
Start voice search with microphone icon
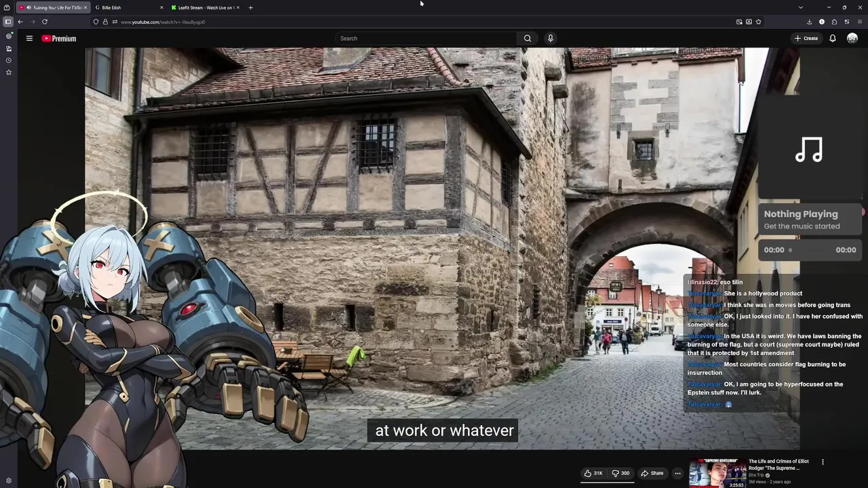point(551,39)
